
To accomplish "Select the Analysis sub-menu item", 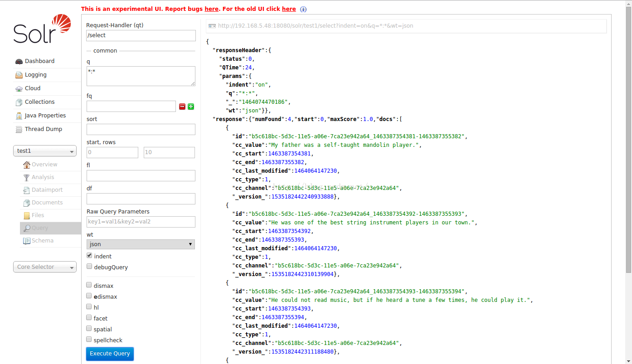I will coord(43,177).
